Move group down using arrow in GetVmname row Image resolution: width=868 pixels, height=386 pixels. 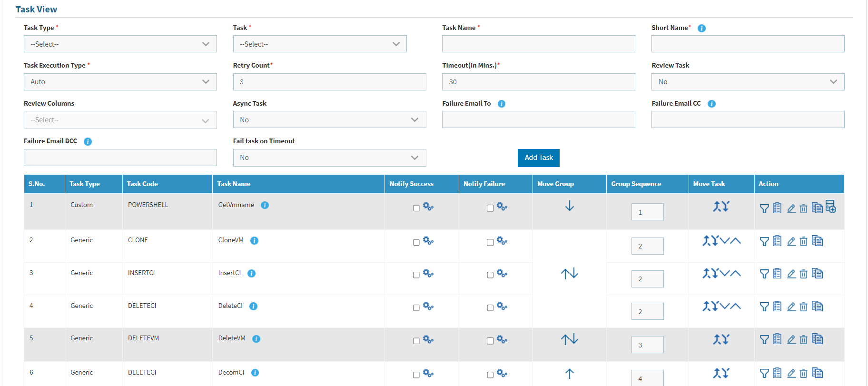pyautogui.click(x=569, y=206)
